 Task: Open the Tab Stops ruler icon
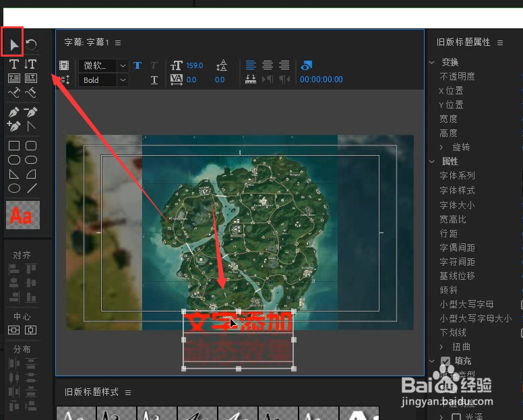[251, 80]
